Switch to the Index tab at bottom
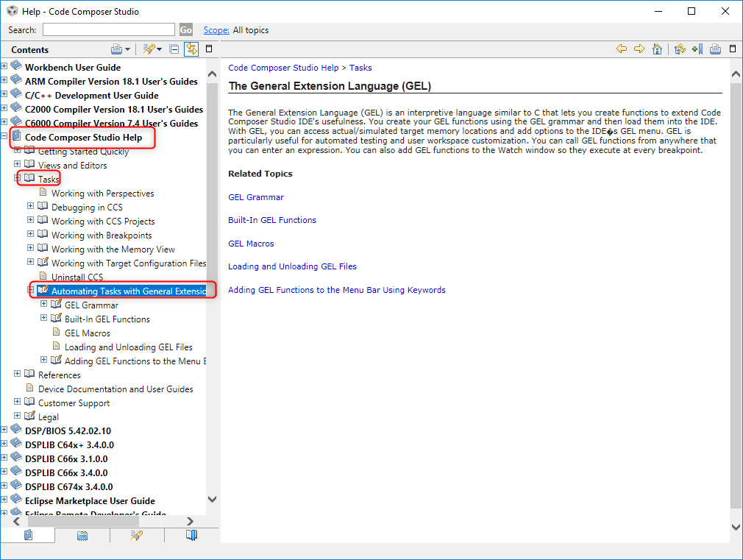The height and width of the screenshot is (560, 743). [82, 535]
